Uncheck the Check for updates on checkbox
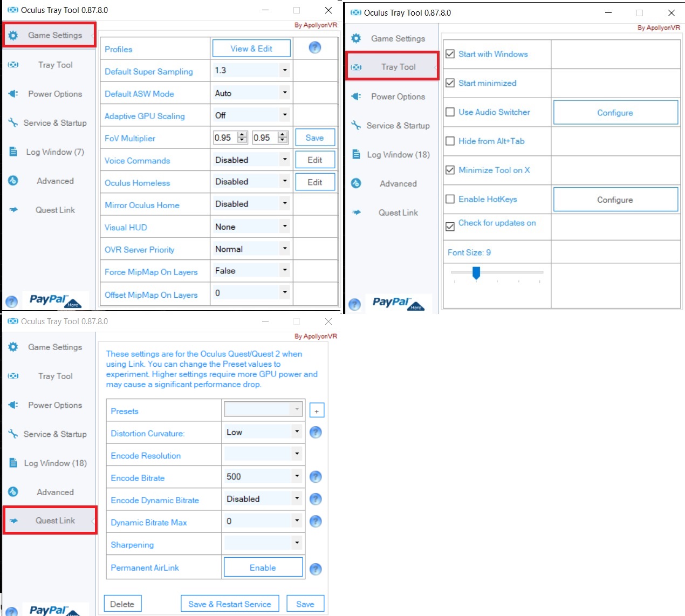The image size is (685, 616). [x=450, y=227]
